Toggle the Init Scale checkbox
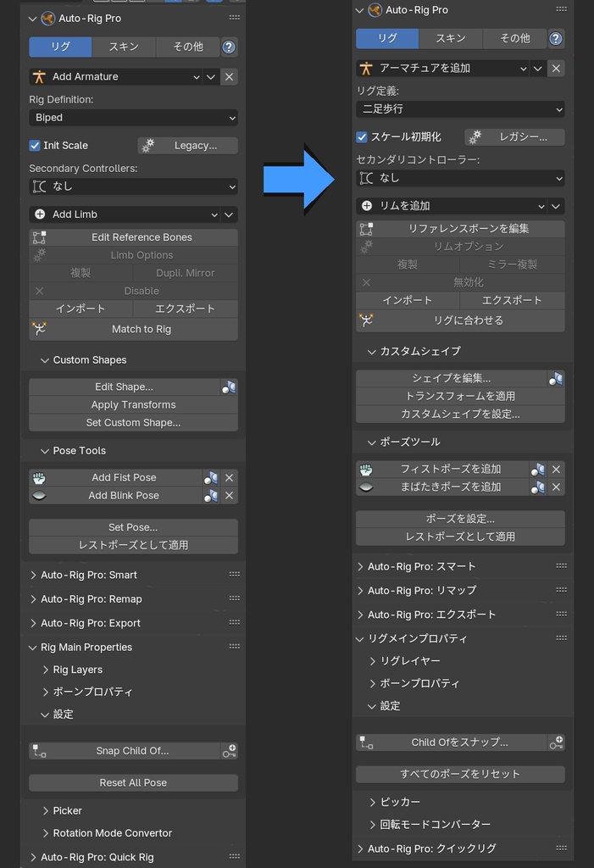 tap(35, 146)
